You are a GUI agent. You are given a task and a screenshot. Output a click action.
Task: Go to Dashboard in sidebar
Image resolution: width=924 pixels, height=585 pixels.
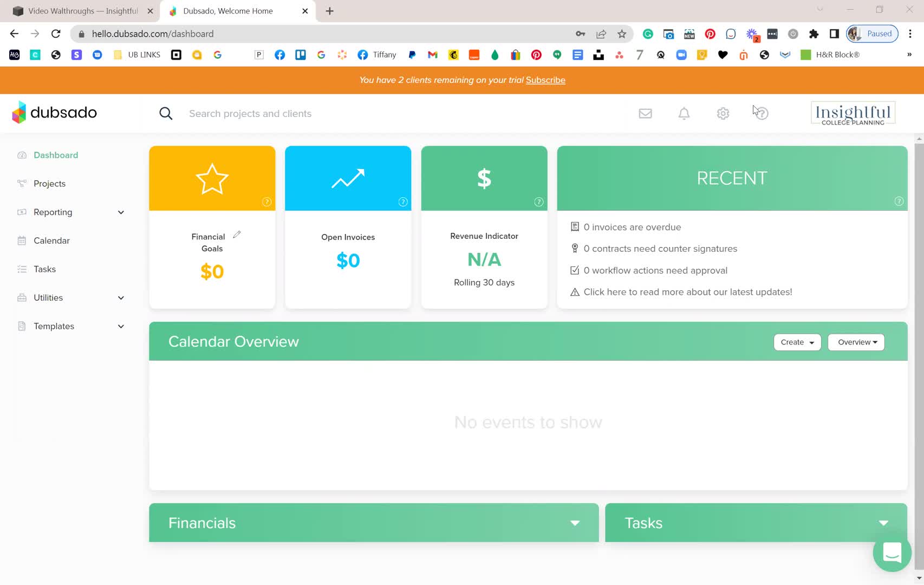(x=56, y=155)
